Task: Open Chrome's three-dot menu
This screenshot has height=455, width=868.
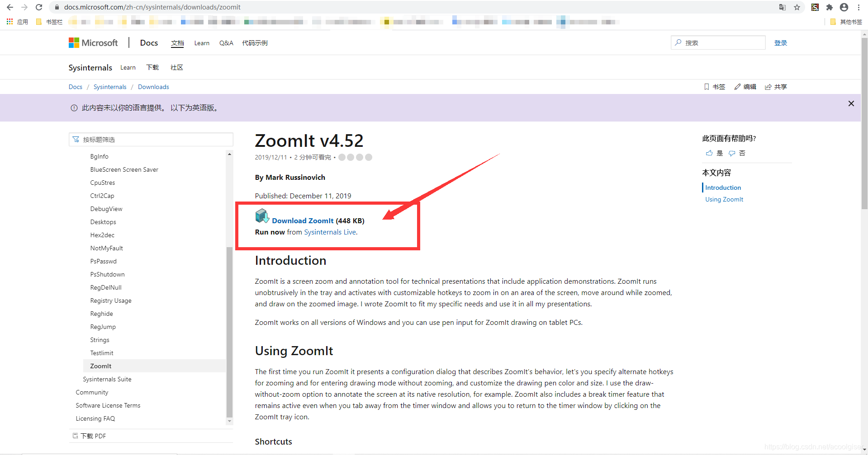Action: (x=859, y=7)
